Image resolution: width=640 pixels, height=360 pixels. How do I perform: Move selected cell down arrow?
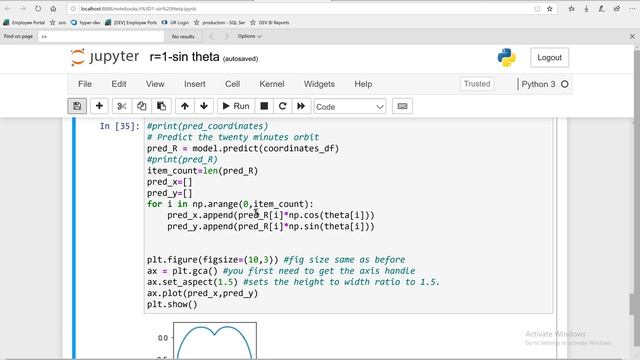(204, 106)
